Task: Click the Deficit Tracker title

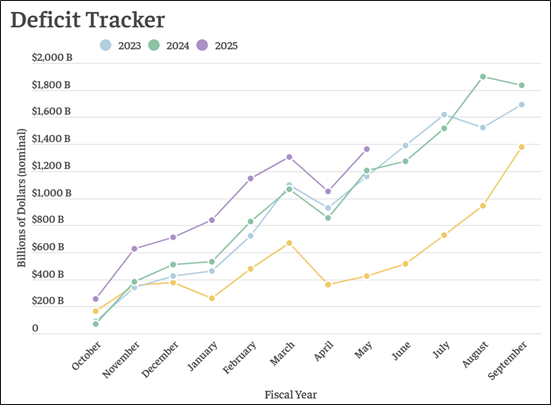Action: click(88, 20)
